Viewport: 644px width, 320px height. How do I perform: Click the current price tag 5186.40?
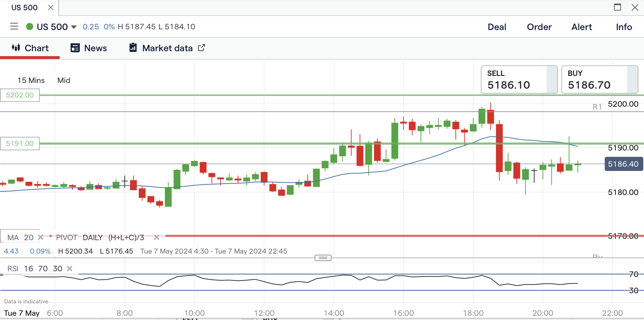[x=623, y=164]
